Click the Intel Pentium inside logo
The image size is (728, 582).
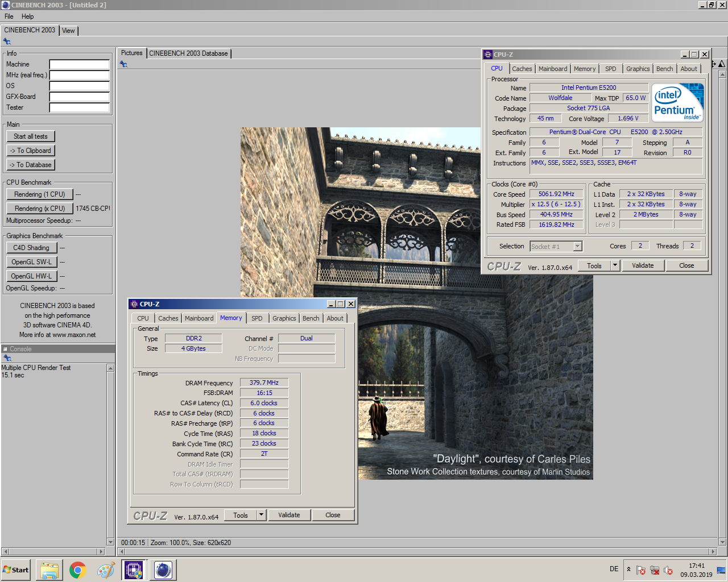679,102
